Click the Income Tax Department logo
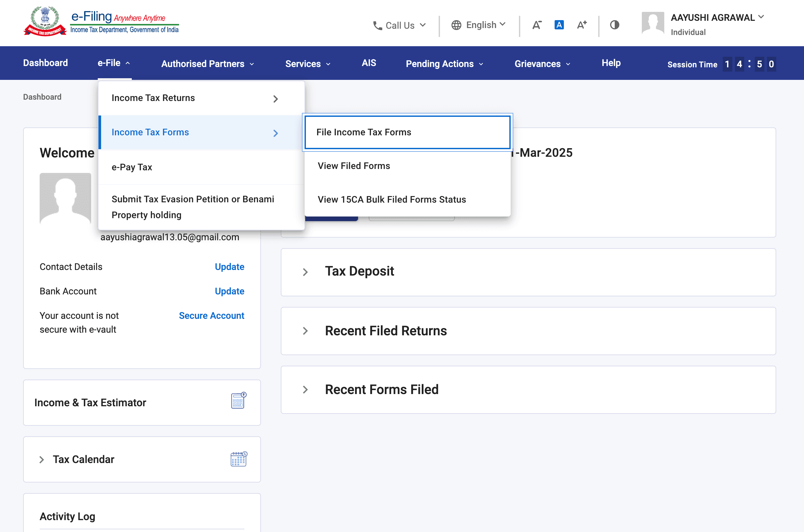This screenshot has height=532, width=804. click(x=45, y=21)
